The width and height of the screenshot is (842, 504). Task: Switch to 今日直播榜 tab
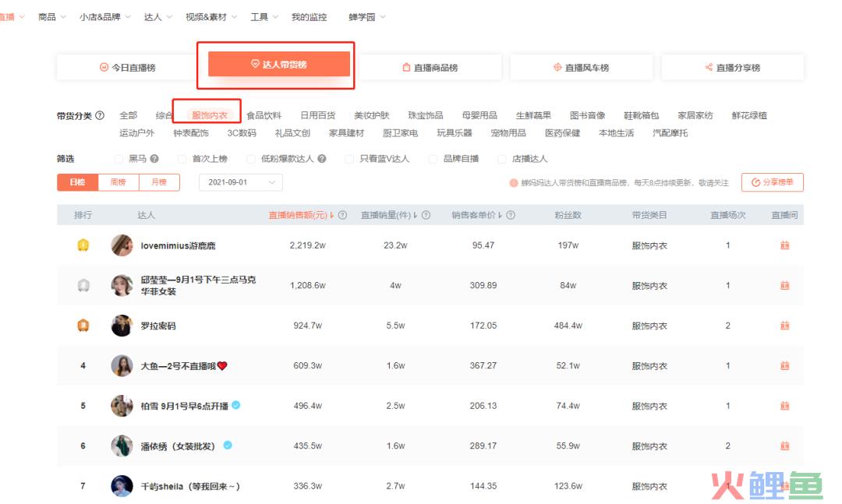[128, 68]
